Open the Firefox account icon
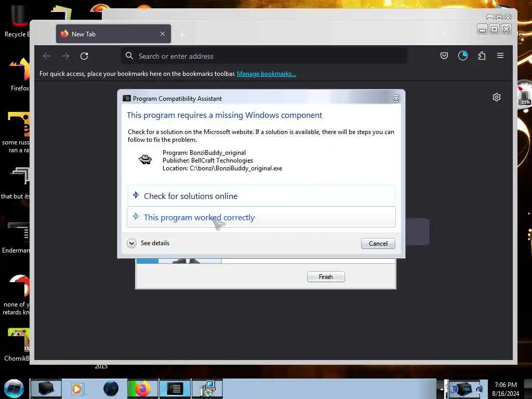Viewport: 532px width, 399px height. coord(463,56)
